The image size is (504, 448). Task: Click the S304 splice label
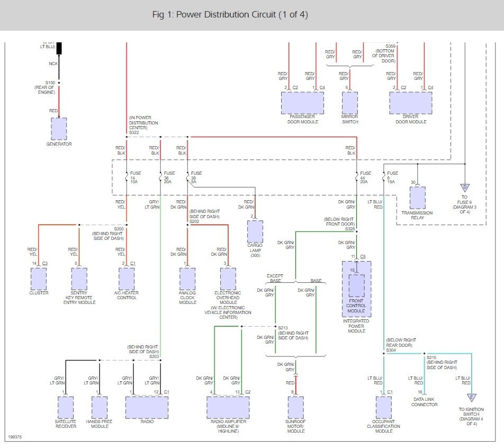(x=391, y=350)
